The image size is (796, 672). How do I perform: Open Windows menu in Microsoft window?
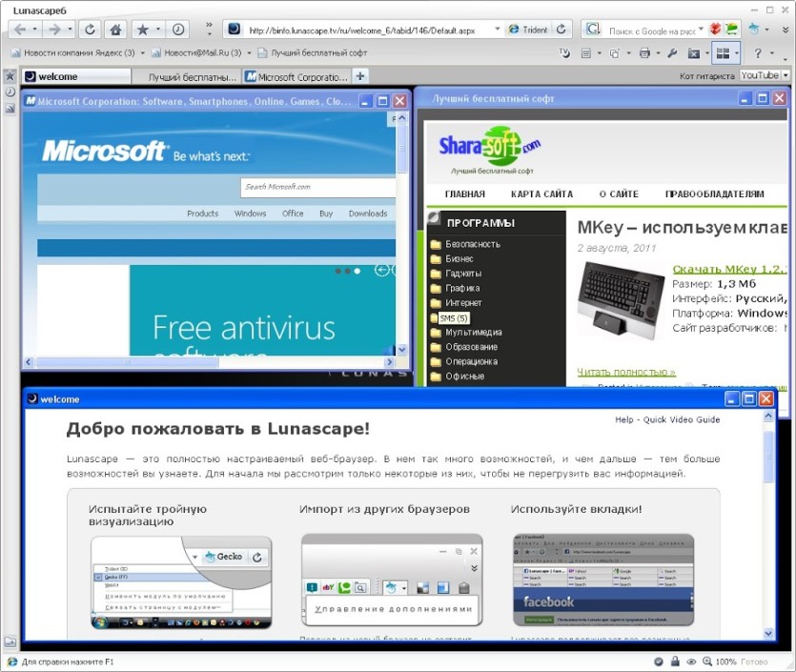coord(251,214)
